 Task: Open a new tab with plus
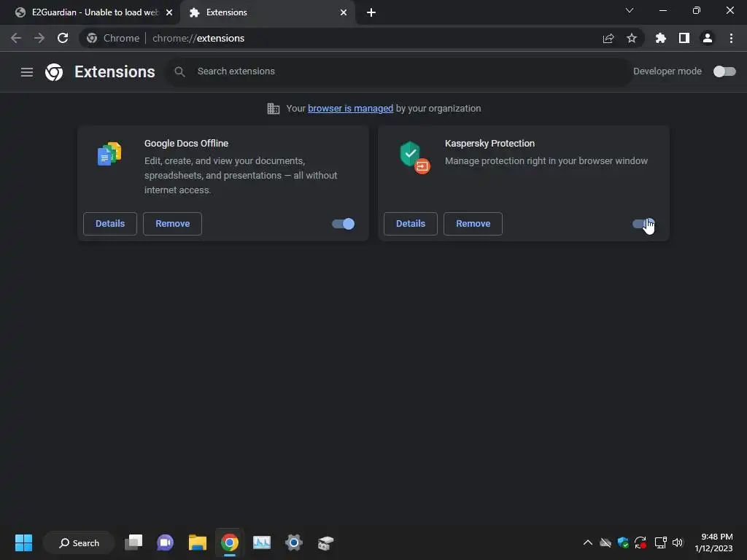click(x=371, y=12)
